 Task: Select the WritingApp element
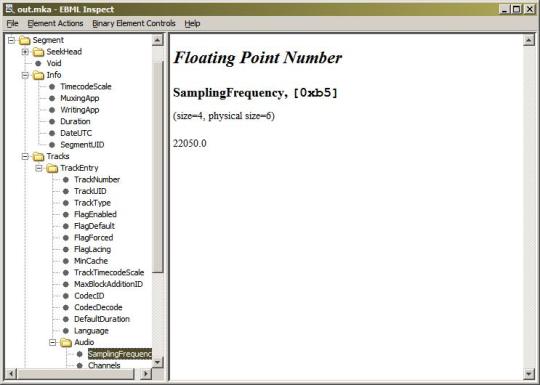pyautogui.click(x=80, y=110)
